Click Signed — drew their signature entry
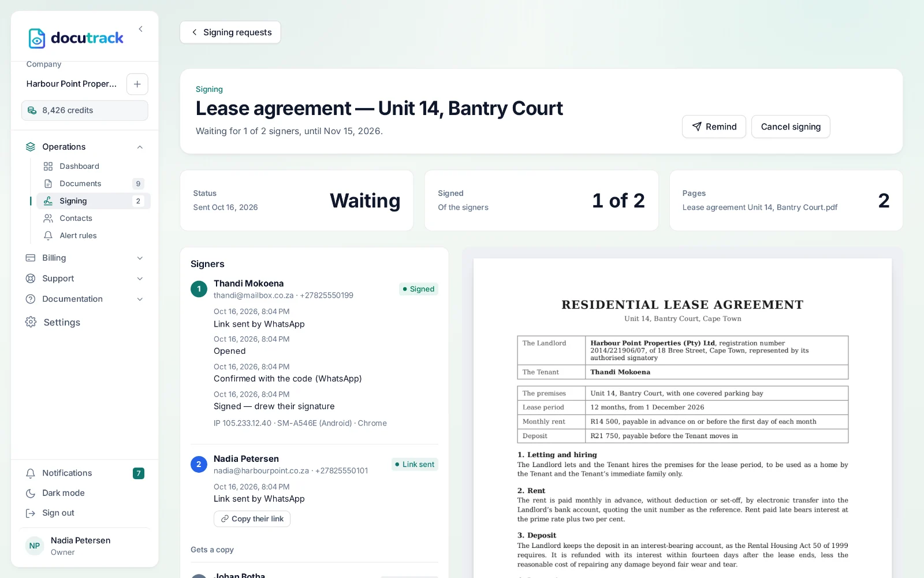924x578 pixels. (x=274, y=406)
